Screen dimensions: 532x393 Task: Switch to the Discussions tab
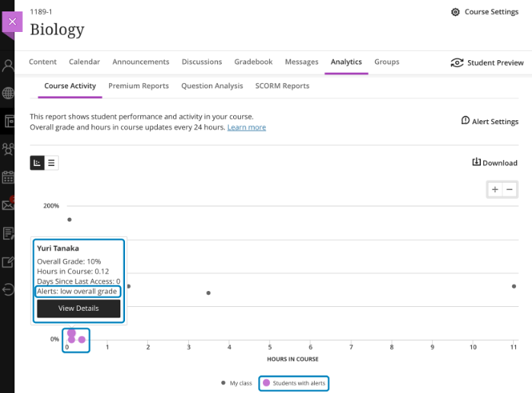[202, 62]
